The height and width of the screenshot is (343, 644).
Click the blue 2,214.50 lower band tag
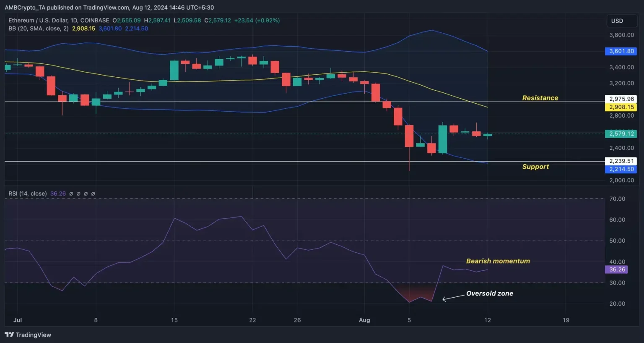point(621,169)
